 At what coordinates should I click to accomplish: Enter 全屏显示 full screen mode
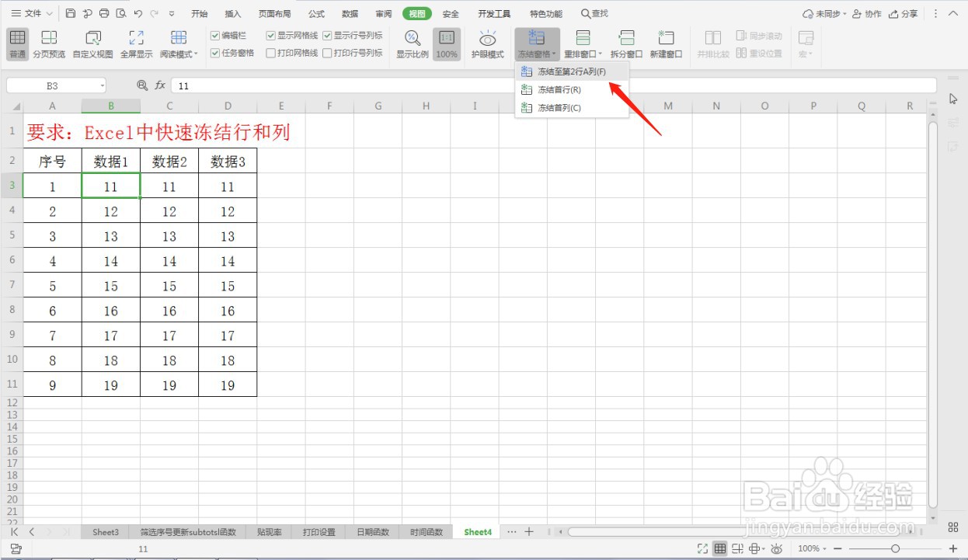(x=137, y=44)
